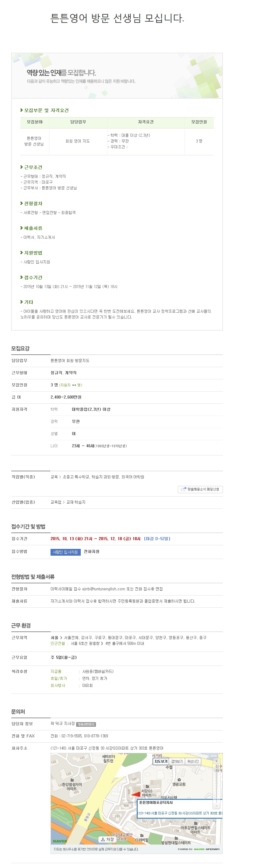The height and width of the screenshot is (868, 261).
Task: Click the 인근전철 nearby subway label
Action: [x=58, y=643]
